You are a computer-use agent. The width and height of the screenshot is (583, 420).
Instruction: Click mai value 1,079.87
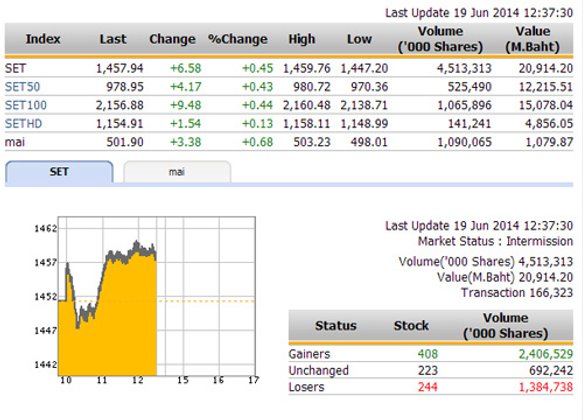549,142
